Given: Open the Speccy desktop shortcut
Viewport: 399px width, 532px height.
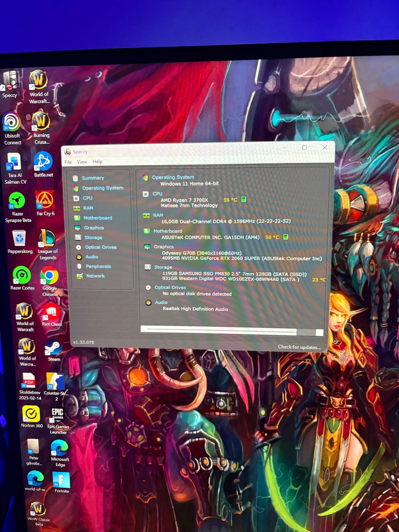Looking at the screenshot, I should (10, 84).
